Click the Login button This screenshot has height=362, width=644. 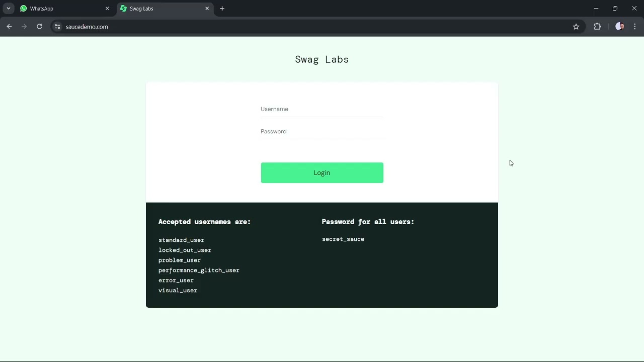[322, 172]
